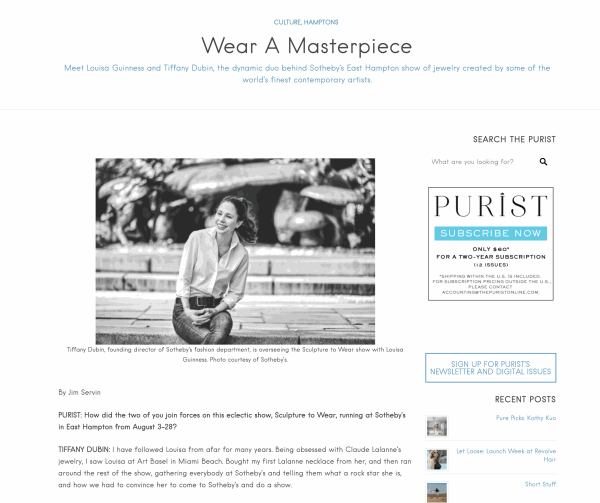Click the 'By Jim Servin' byline
The image size is (600, 503).
(79, 392)
